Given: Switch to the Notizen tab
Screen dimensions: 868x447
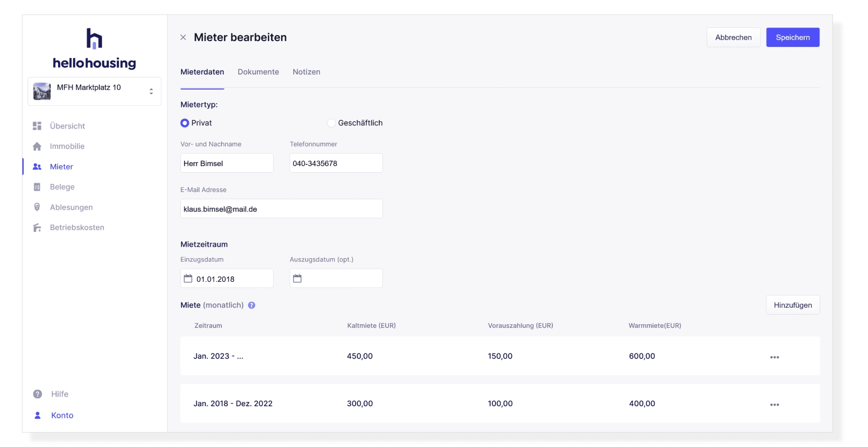Looking at the screenshot, I should (x=306, y=72).
